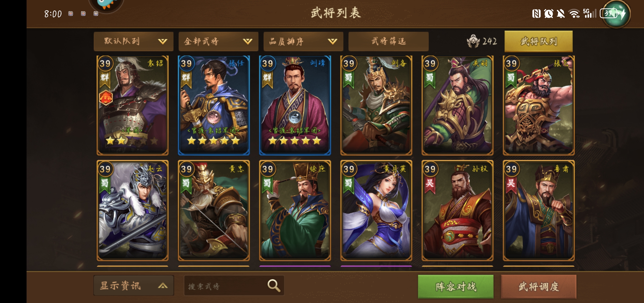Select the 张任 blue general card
The width and height of the screenshot is (644, 303).
tap(214, 105)
